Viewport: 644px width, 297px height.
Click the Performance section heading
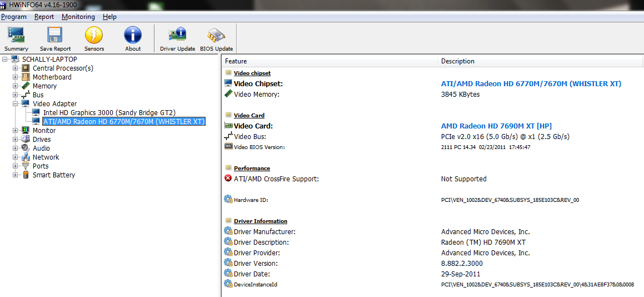point(252,168)
